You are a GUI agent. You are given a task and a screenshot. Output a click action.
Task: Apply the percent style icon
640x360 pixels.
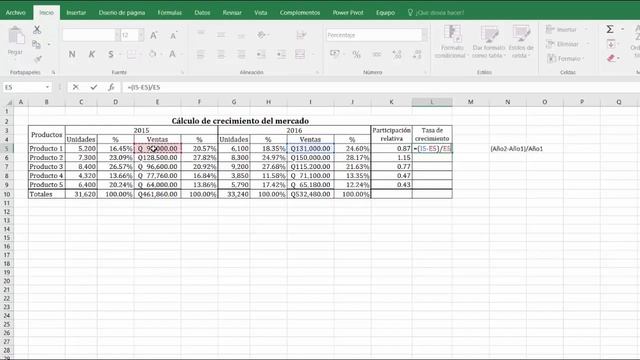pos(356,54)
